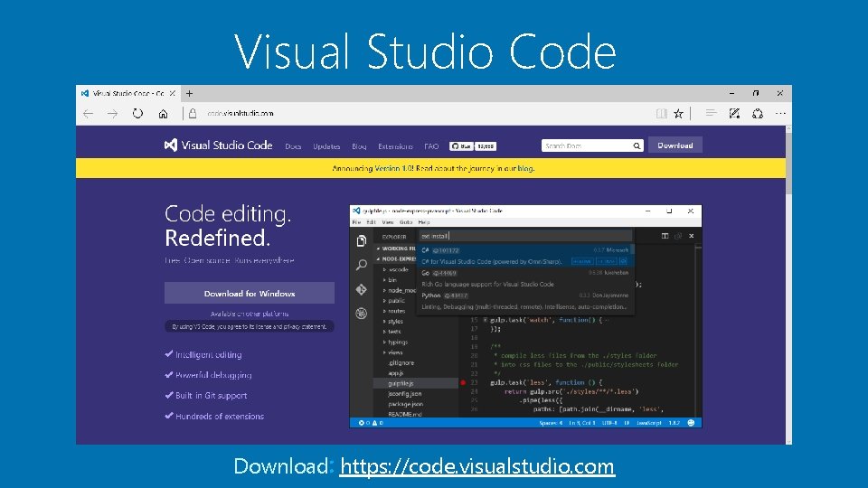The height and width of the screenshot is (488, 868).
Task: Open File menu in VS Code
Action: (x=356, y=222)
